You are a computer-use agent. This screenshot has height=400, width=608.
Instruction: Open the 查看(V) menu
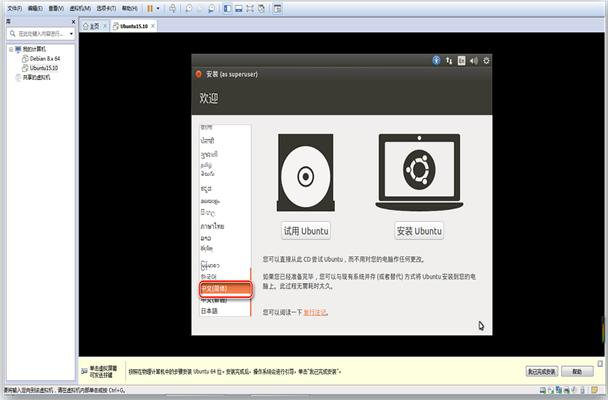pyautogui.click(x=56, y=8)
